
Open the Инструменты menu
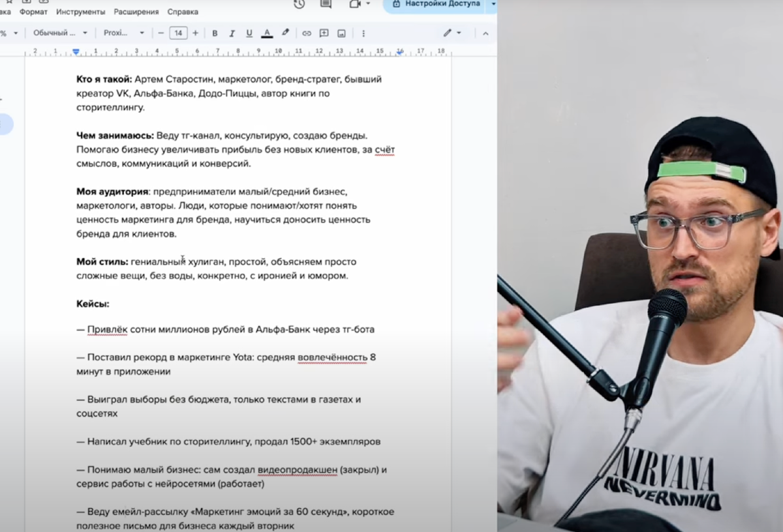point(80,12)
